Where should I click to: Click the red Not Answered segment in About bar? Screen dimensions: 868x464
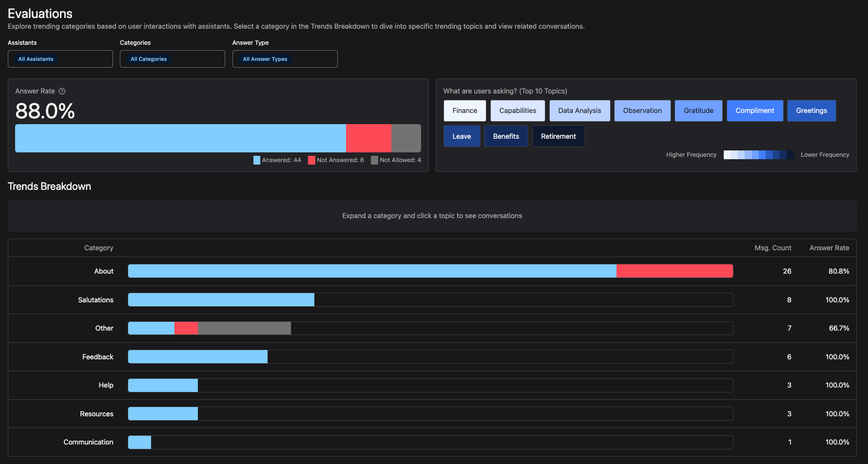[x=674, y=271]
